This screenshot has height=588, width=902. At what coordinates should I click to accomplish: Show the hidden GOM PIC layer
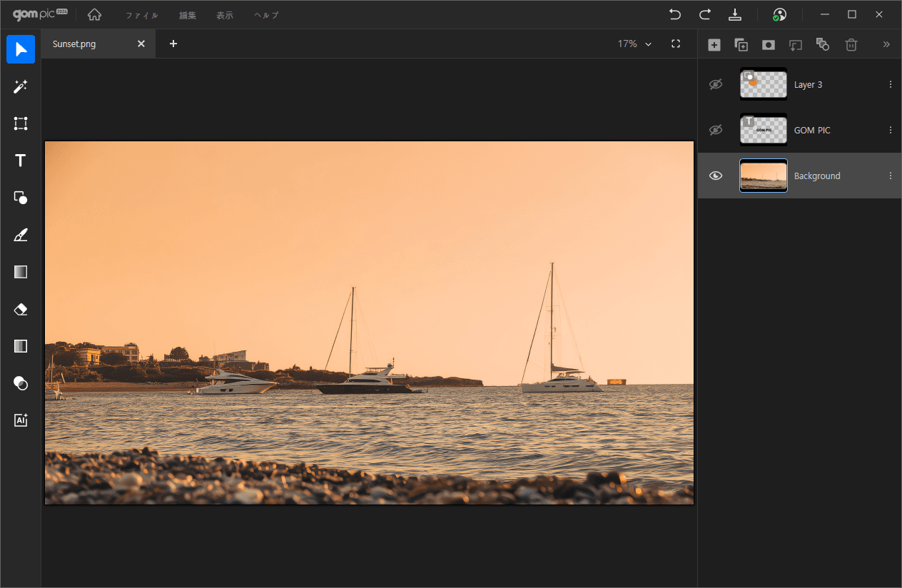pyautogui.click(x=716, y=130)
